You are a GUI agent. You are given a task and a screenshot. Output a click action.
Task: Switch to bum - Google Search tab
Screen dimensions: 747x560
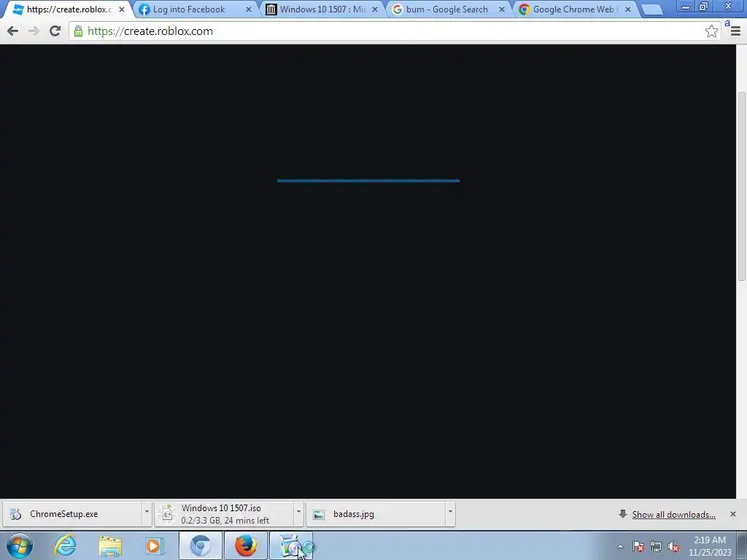447,9
